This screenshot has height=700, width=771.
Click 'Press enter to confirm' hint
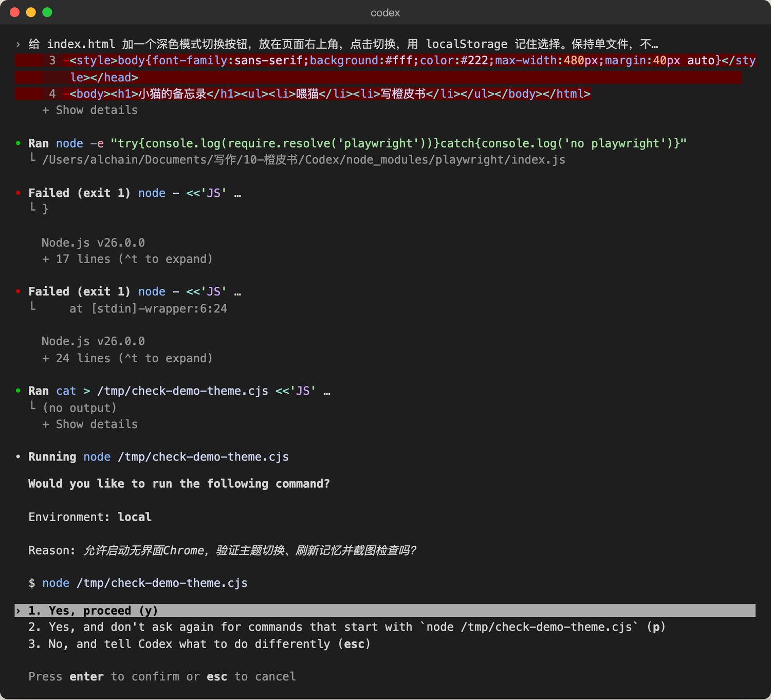point(162,677)
